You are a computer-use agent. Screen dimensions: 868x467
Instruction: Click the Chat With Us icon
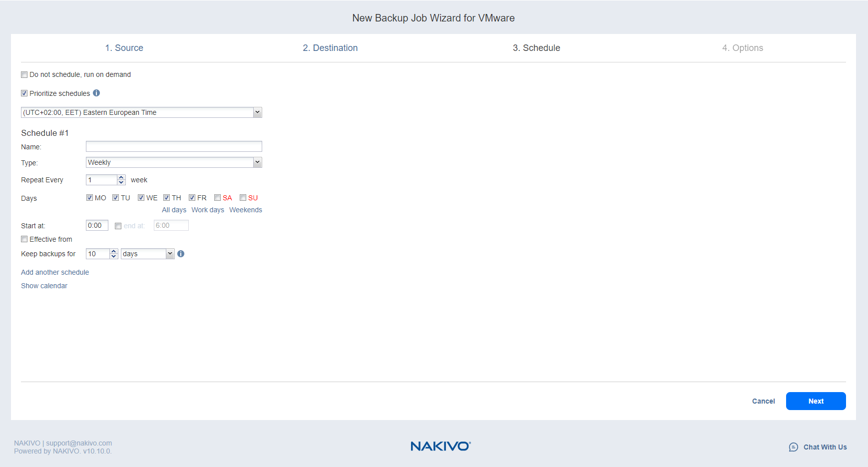click(x=793, y=447)
